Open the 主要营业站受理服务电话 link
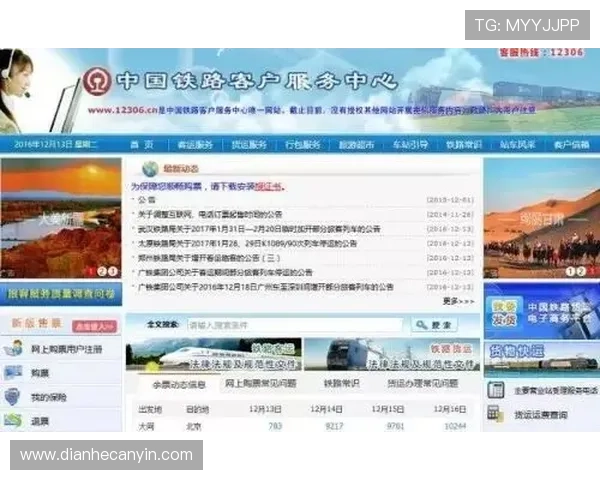 (556, 390)
